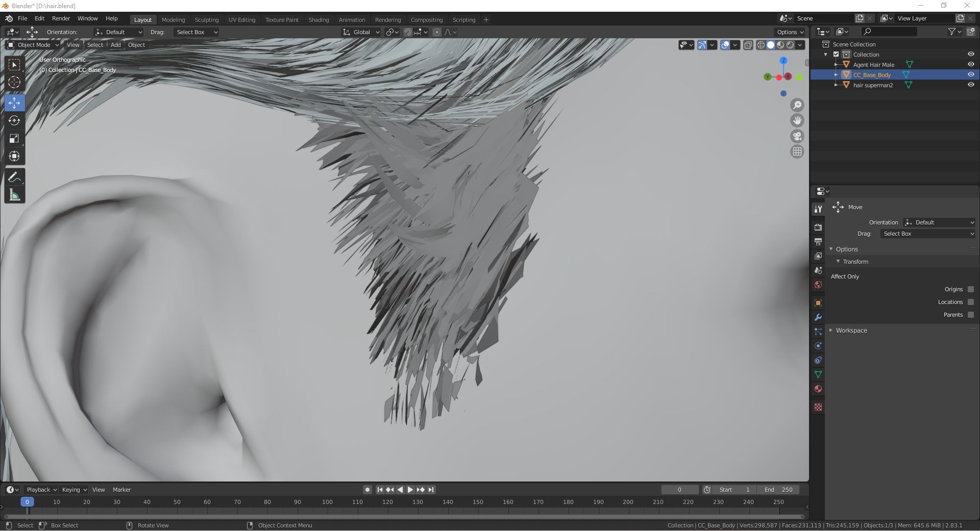Jump to the last frame
The height and width of the screenshot is (531, 980).
tap(431, 490)
